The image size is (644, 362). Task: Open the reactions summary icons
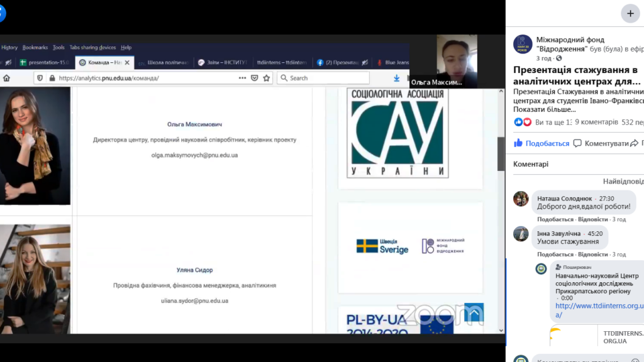(x=523, y=122)
